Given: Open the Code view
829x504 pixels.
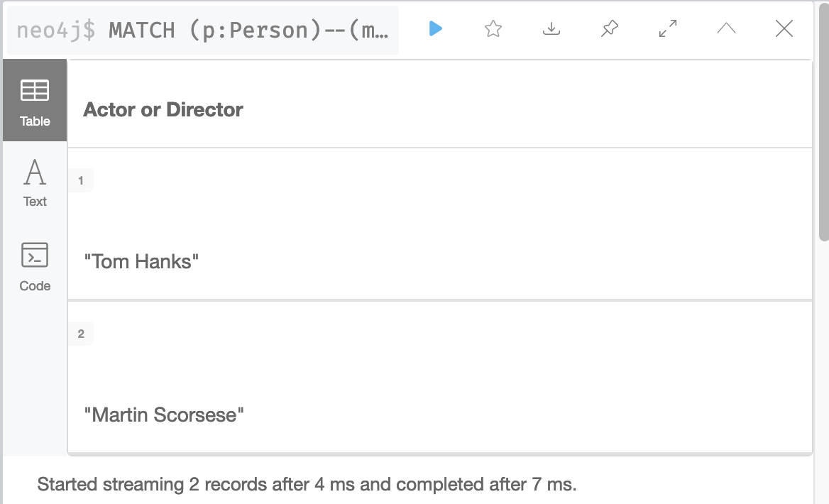Looking at the screenshot, I should (x=35, y=267).
